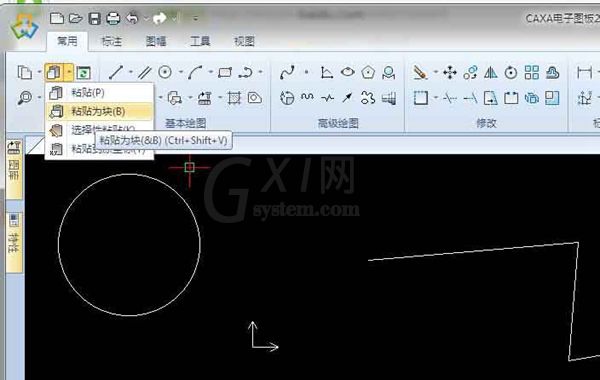Select the Point tool dot icon
600x380 pixels.
pos(307,72)
